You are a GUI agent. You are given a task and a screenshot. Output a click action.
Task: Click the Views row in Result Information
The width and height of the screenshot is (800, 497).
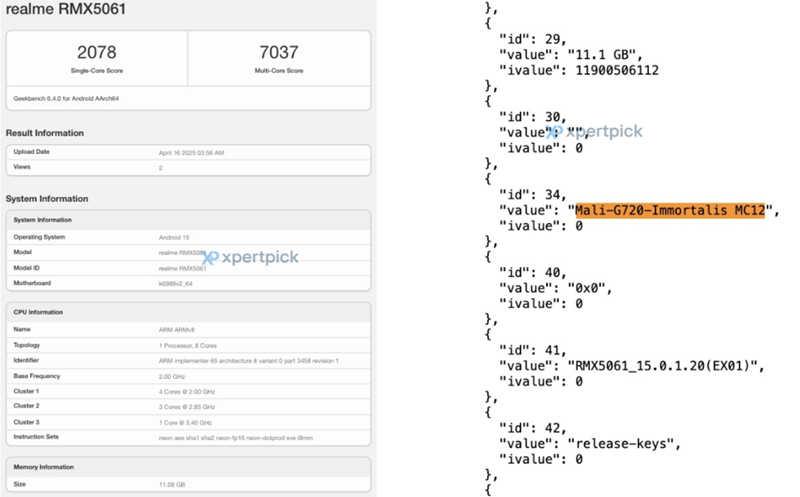pos(188,168)
